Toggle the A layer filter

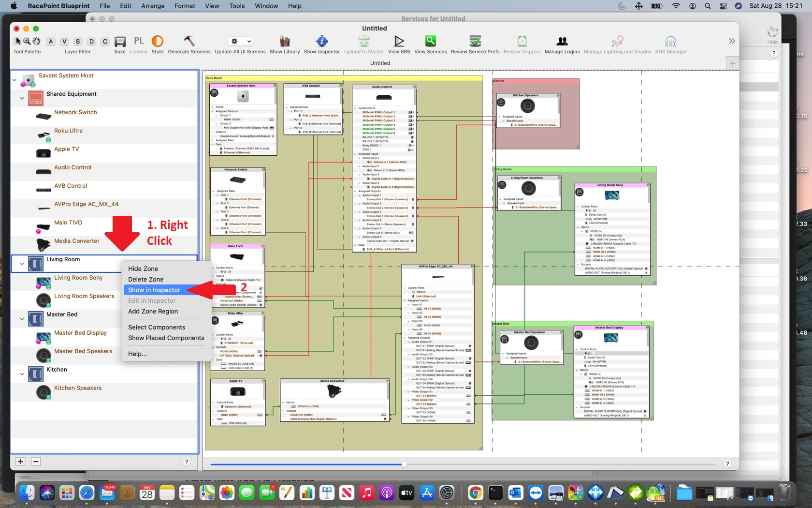click(51, 42)
